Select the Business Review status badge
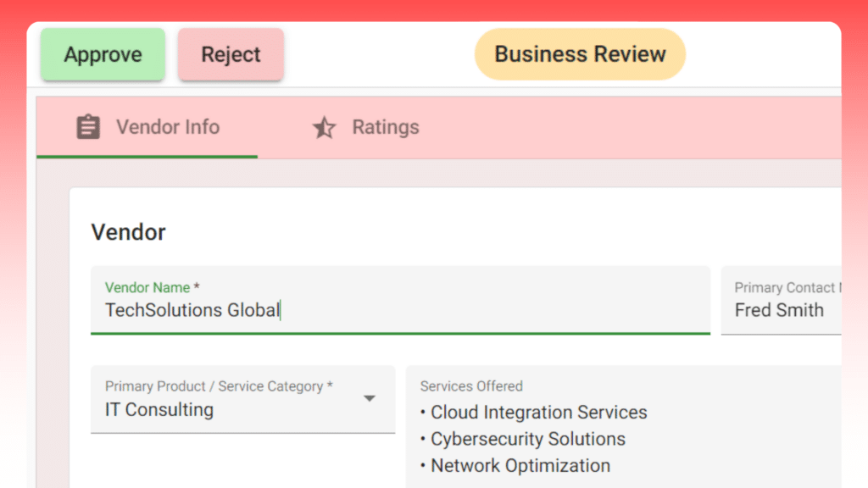Viewport: 868px width, 488px height. click(x=580, y=54)
